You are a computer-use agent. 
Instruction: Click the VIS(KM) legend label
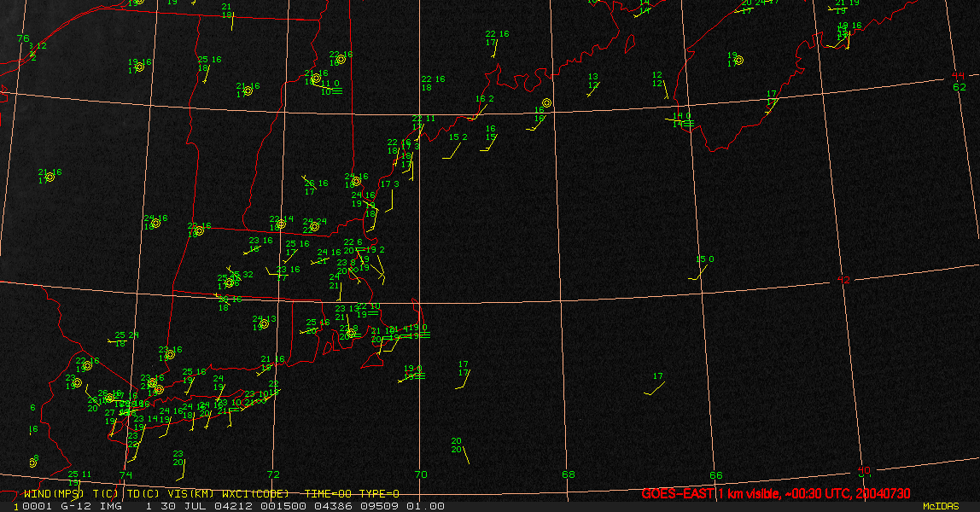190,494
